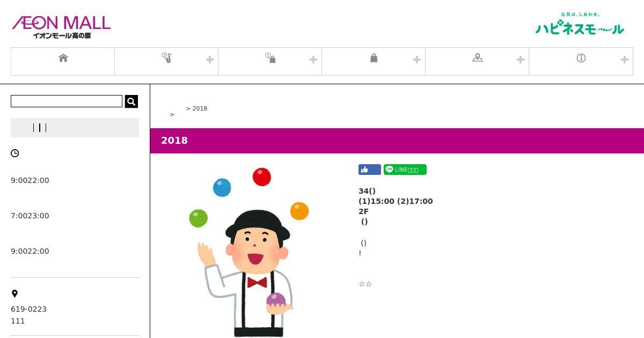Click the clock icon in sidebar

[15, 153]
